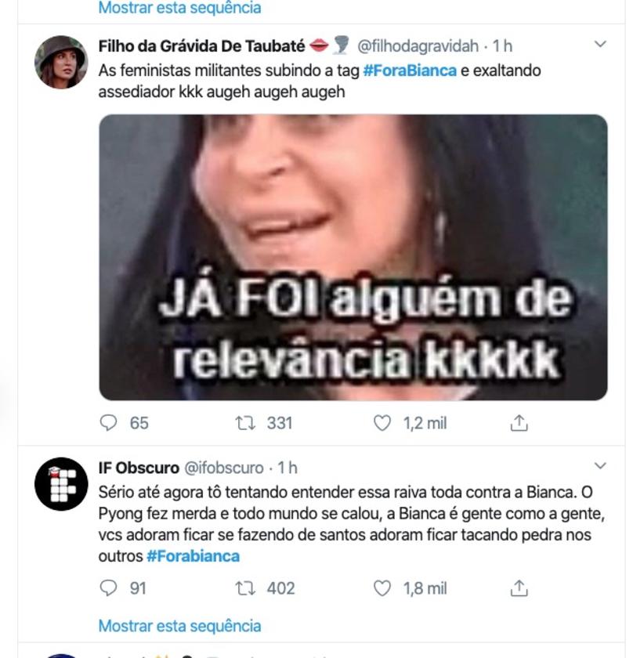644x658 pixels.
Task: Share the Filho da Grávida De Taubaté tweet
Action: (x=519, y=422)
